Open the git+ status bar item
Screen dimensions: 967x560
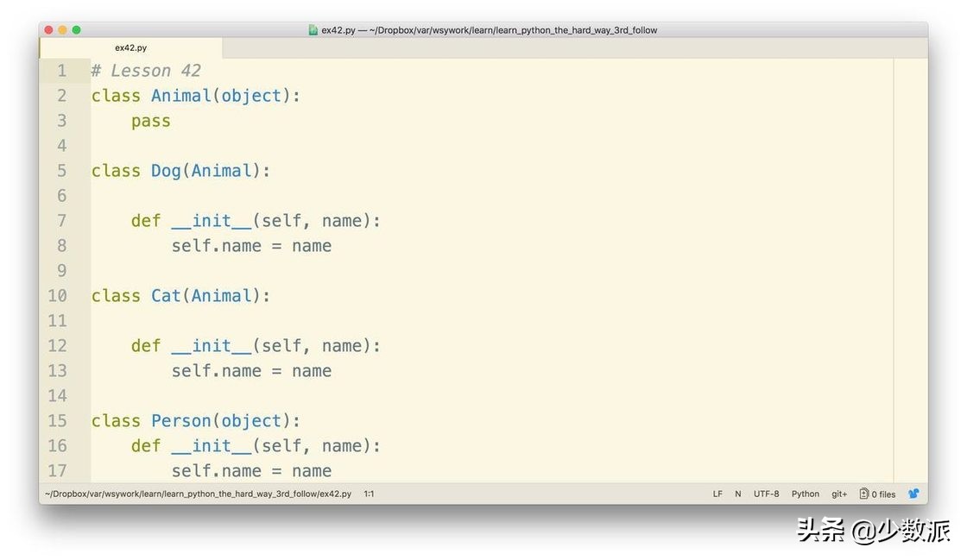point(839,494)
